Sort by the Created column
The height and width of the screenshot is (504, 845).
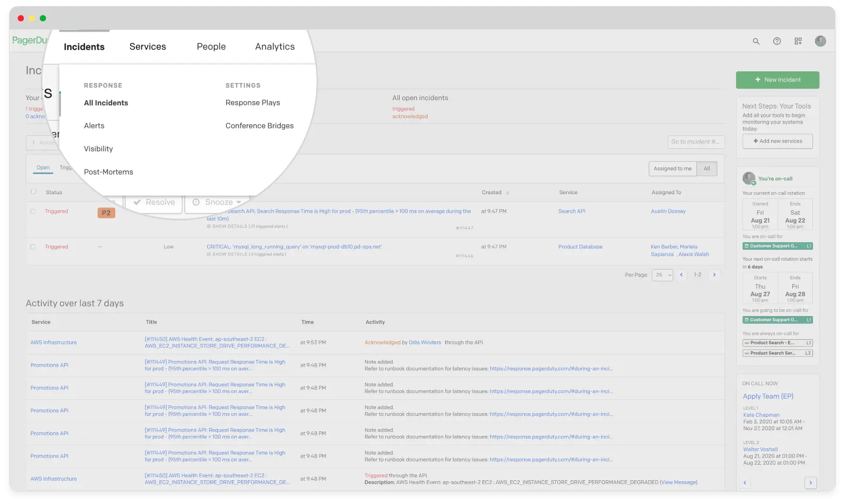495,193
